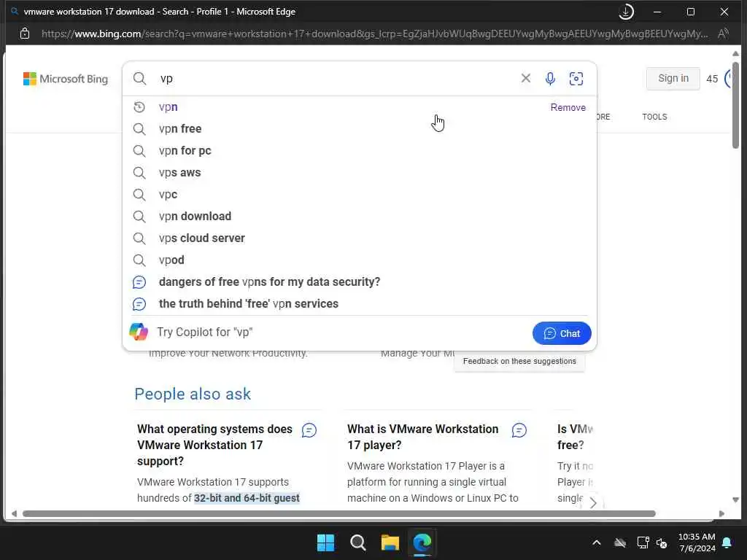Viewport: 747px width, 560px height.
Task: Click the browser address bar URL
Action: 374,34
